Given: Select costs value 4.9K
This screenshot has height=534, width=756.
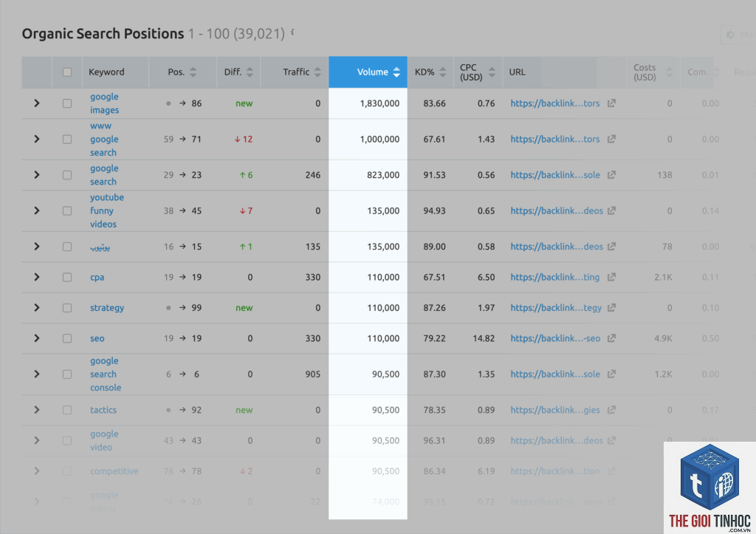Looking at the screenshot, I should [663, 338].
